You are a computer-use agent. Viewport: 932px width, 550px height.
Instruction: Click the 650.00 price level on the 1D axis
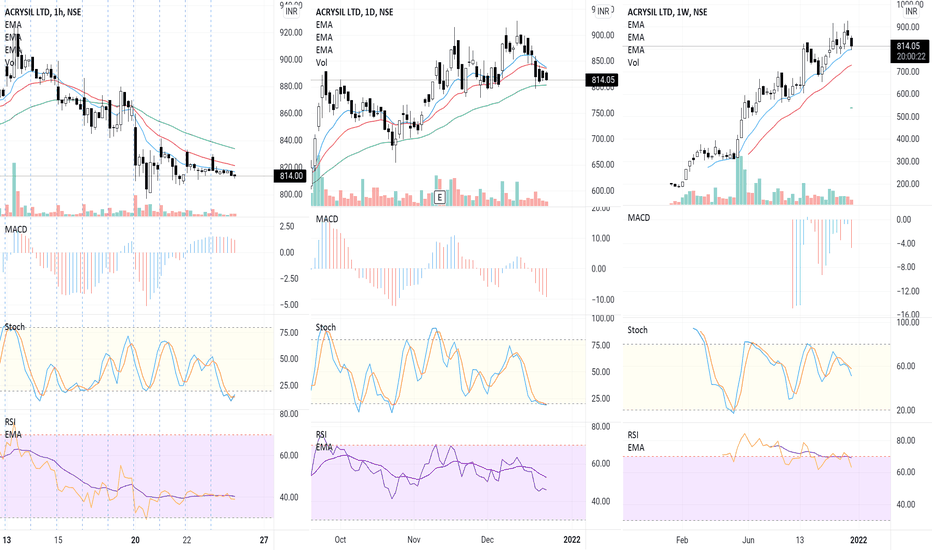[x=603, y=165]
